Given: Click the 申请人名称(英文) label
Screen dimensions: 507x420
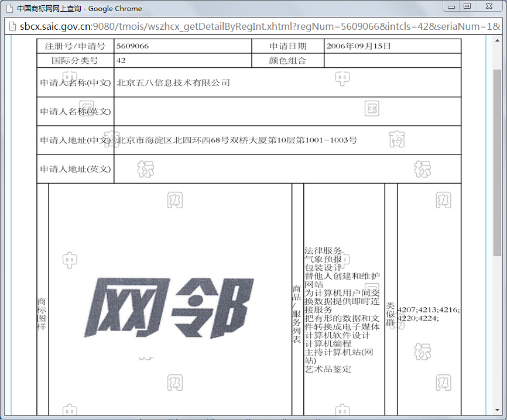Looking at the screenshot, I should click(x=76, y=112).
